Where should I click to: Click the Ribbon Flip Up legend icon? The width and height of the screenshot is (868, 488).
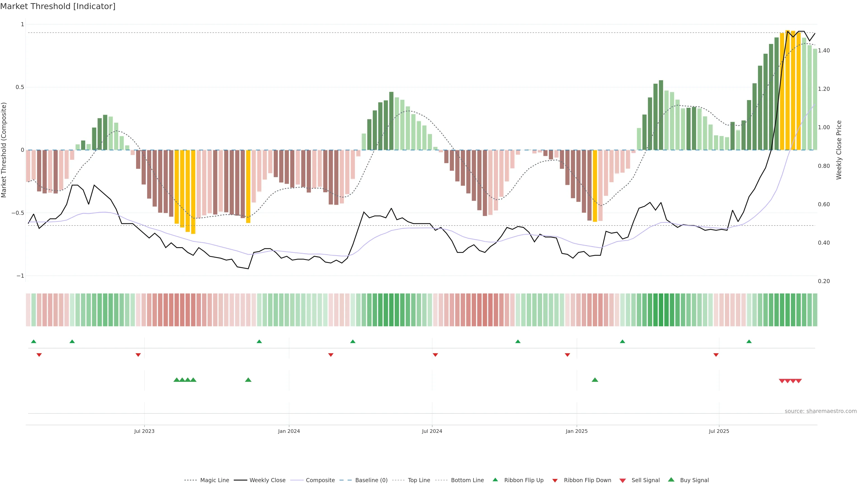tap(495, 480)
